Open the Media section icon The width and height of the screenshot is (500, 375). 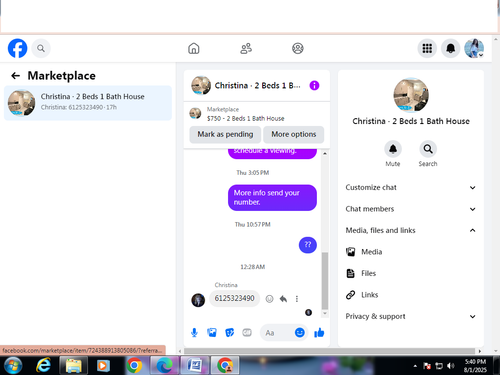click(x=350, y=252)
